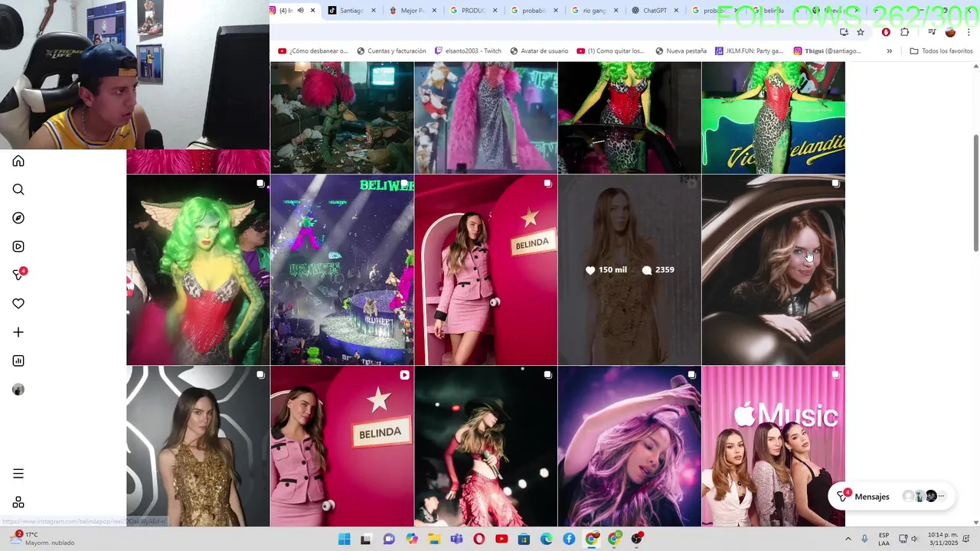Open the Reels icon in sidebar
The image size is (980, 551).
(x=18, y=246)
